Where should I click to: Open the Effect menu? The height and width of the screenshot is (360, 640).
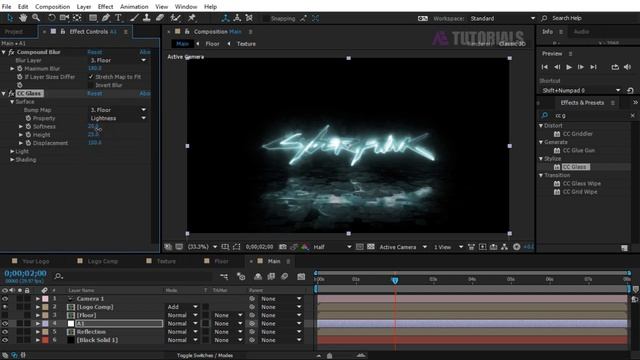pyautogui.click(x=105, y=7)
